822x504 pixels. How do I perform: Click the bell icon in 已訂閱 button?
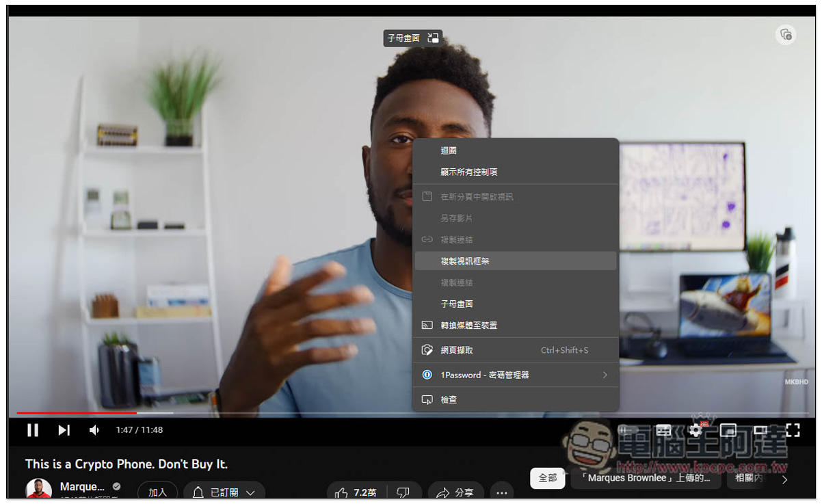199,492
